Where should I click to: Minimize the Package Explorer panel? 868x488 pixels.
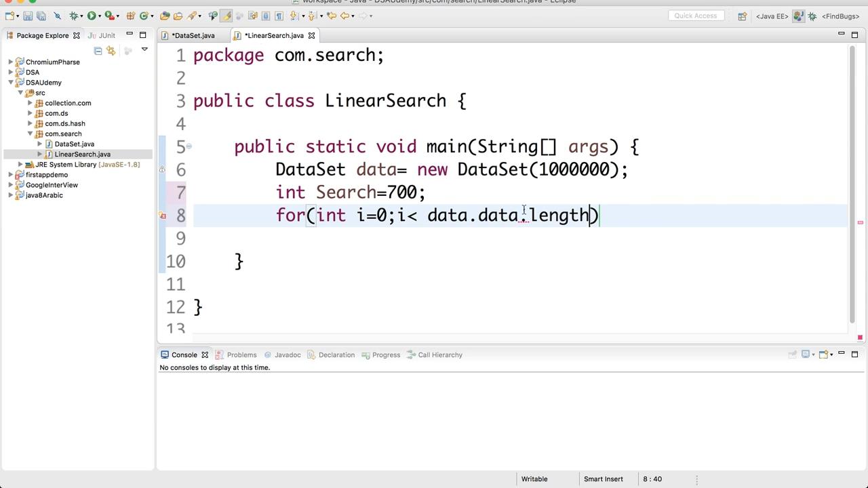tap(130, 35)
